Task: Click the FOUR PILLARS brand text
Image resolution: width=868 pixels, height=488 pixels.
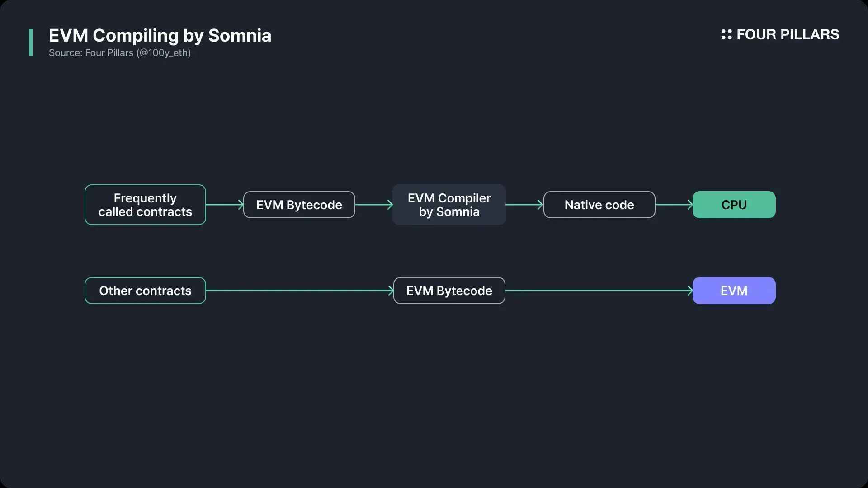Action: pyautogui.click(x=788, y=34)
